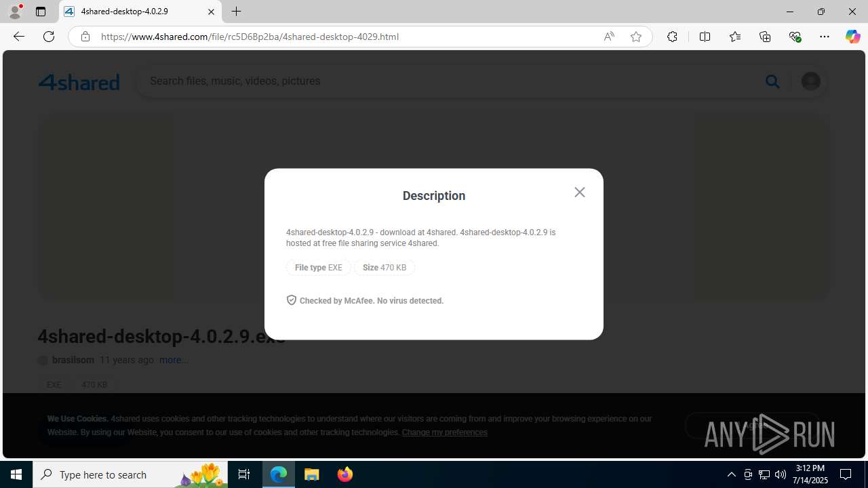Open the brasilsom uploader profile
Image resolution: width=868 pixels, height=488 pixels.
point(73,360)
